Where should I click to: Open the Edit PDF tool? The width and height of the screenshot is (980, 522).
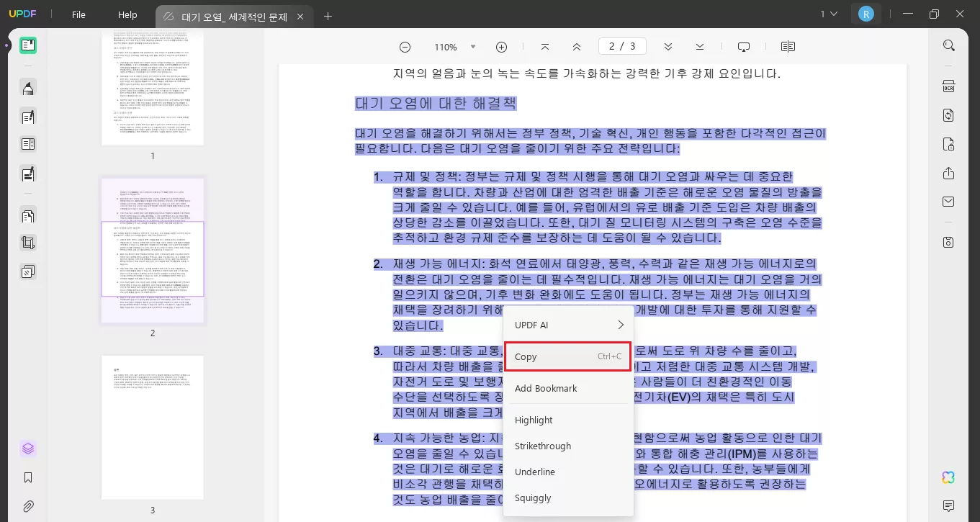pyautogui.click(x=28, y=117)
